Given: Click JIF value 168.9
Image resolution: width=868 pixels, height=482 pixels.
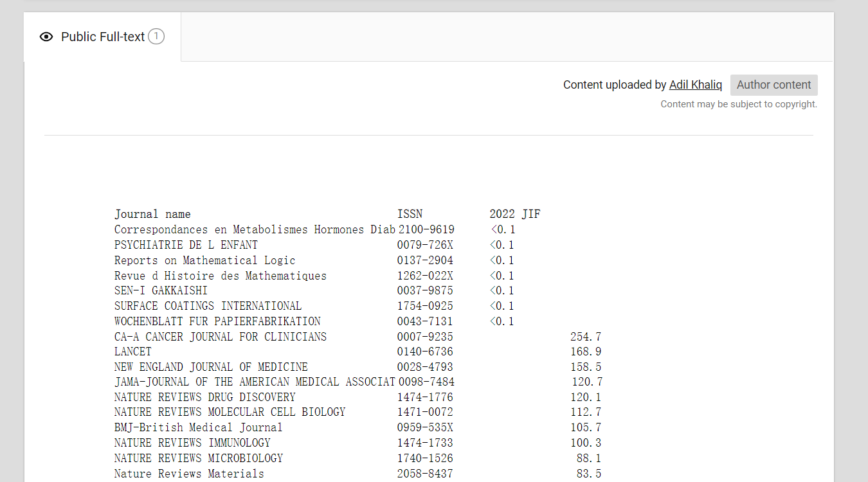Looking at the screenshot, I should coord(586,352).
